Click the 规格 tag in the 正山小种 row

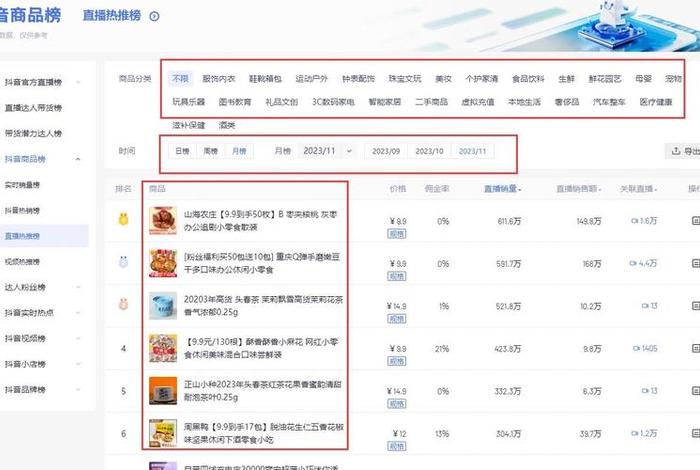pyautogui.click(x=396, y=403)
